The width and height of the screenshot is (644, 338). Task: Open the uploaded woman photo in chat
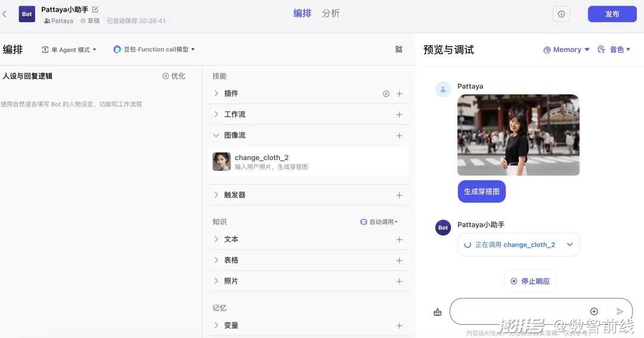point(518,135)
